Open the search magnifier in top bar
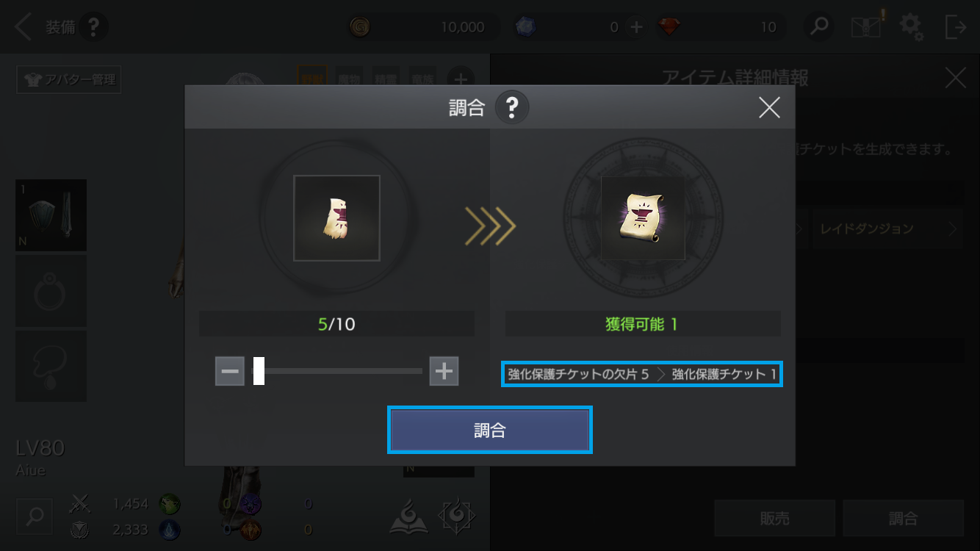This screenshot has height=551, width=980. (819, 27)
